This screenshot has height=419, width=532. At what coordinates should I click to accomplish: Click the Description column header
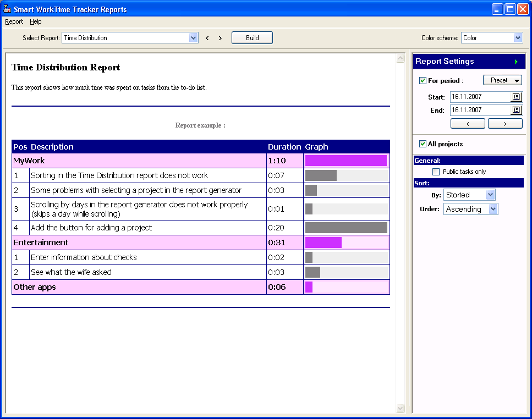coord(52,147)
